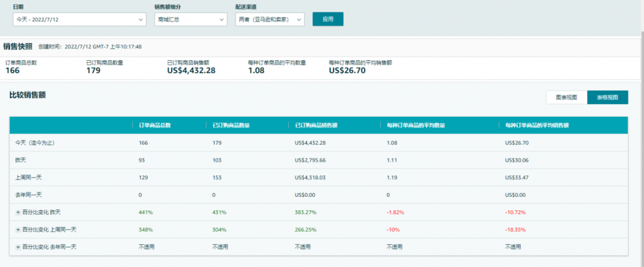Select the 去年同一天 row label
The height and width of the screenshot is (267, 644).
pos(29,195)
